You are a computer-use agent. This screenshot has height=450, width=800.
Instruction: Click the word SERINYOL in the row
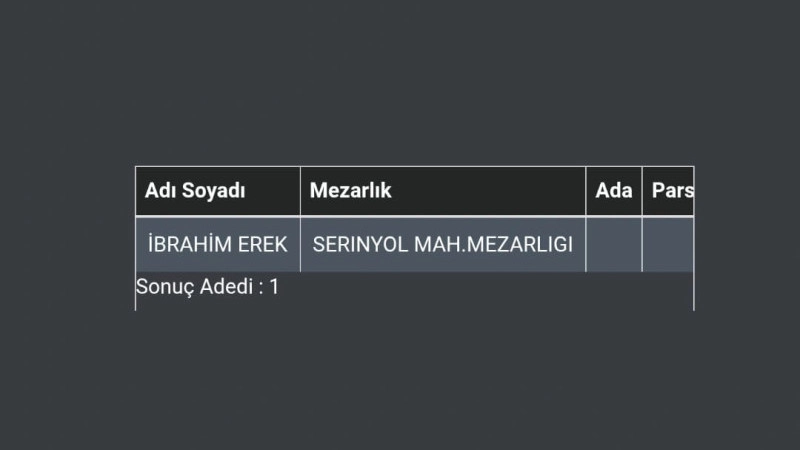pos(360,244)
